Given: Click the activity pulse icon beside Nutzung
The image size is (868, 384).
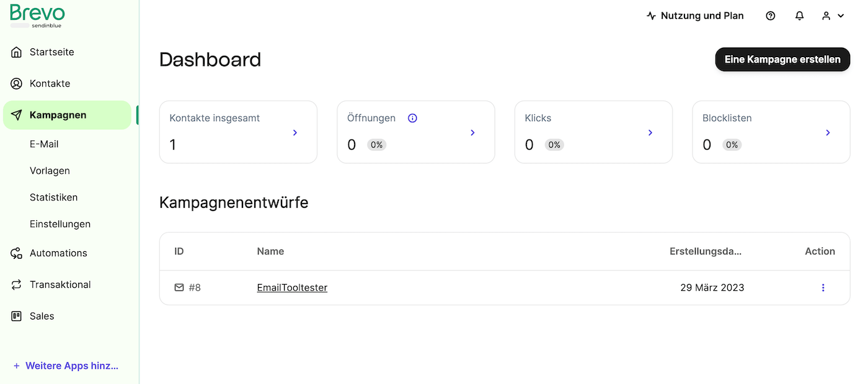Looking at the screenshot, I should tap(651, 16).
